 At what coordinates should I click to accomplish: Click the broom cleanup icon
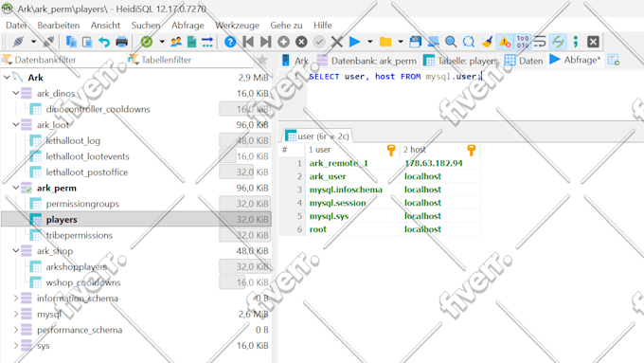(487, 42)
